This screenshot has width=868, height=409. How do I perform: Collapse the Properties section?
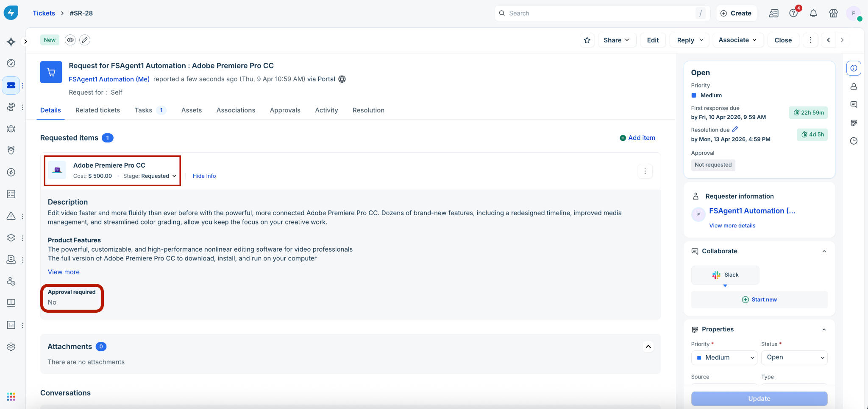(x=824, y=329)
